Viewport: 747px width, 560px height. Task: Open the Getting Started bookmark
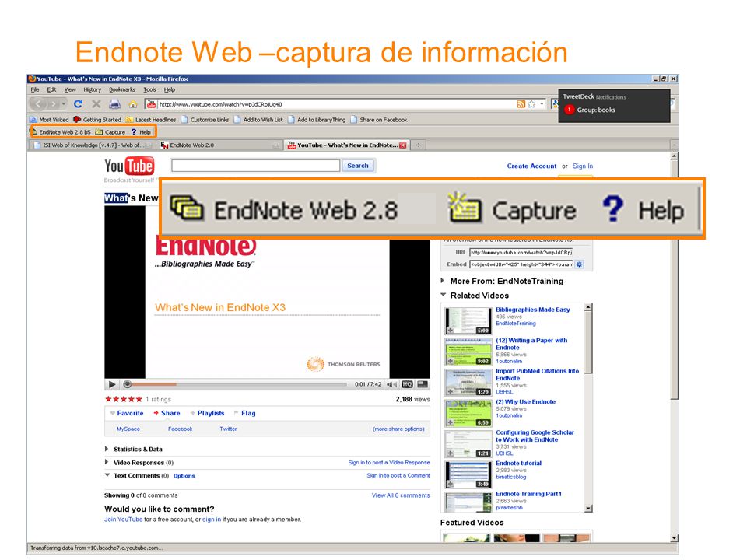click(97, 120)
